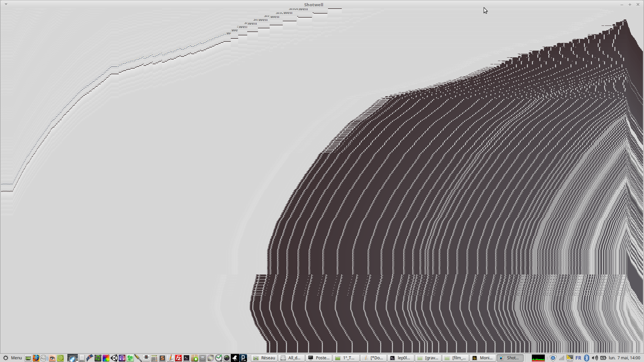Activate the Shot... taskbar button
This screenshot has width=644, height=362.
[x=509, y=358]
